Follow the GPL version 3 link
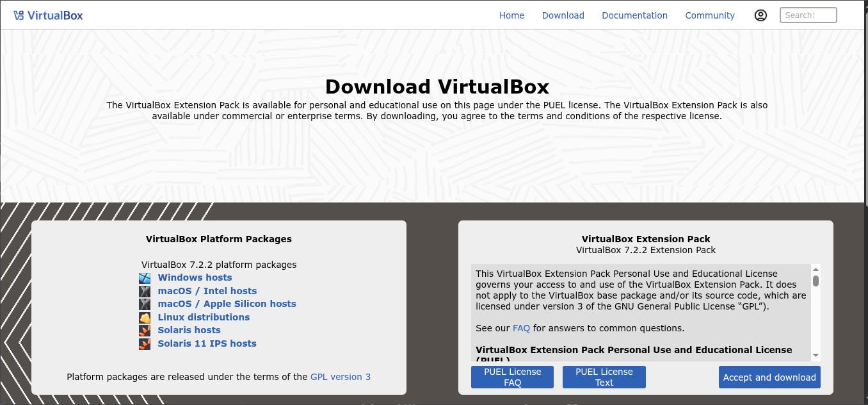The image size is (868, 405). [340, 377]
